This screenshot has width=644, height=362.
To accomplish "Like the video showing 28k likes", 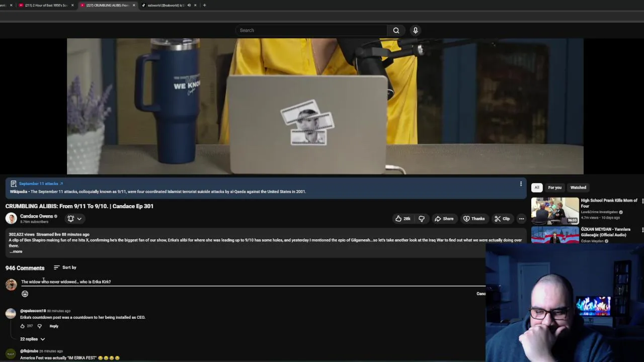I will 403,219.
